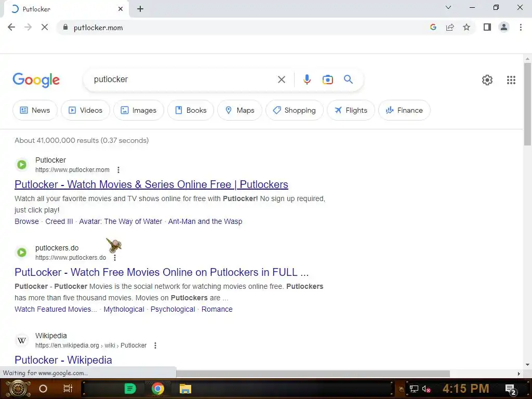
Task: Click the magnifying glass search button
Action: tap(348, 79)
